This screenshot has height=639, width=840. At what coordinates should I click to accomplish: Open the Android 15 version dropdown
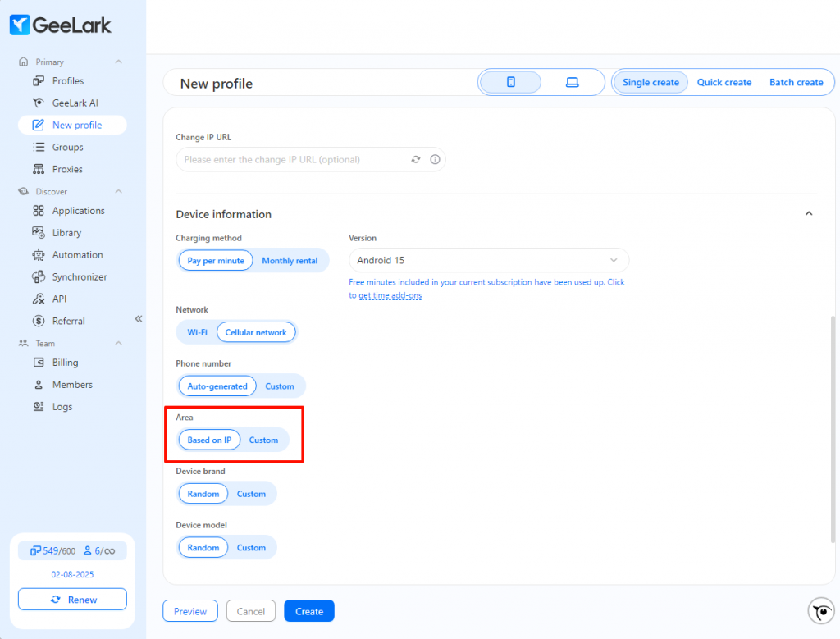[x=489, y=260]
